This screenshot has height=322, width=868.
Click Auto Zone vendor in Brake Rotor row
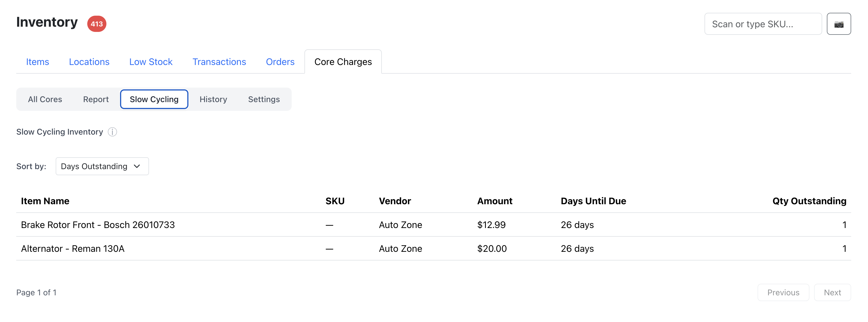[400, 225]
